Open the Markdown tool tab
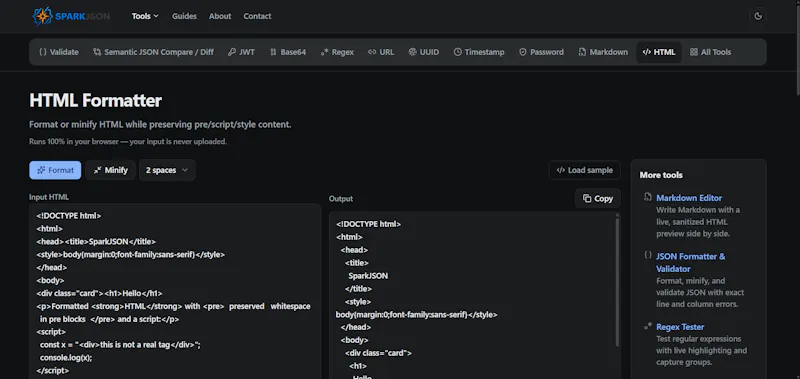This screenshot has height=379, width=800. tap(603, 52)
